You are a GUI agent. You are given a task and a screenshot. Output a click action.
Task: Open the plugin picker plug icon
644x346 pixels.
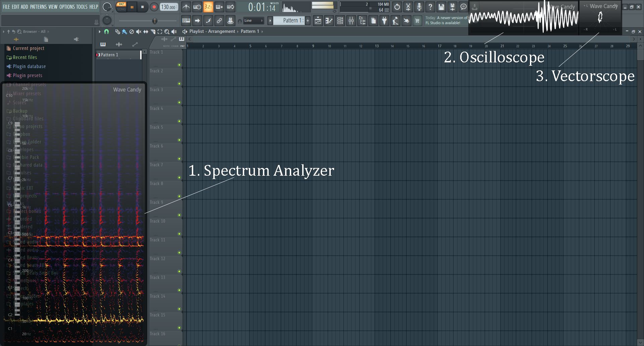[384, 20]
